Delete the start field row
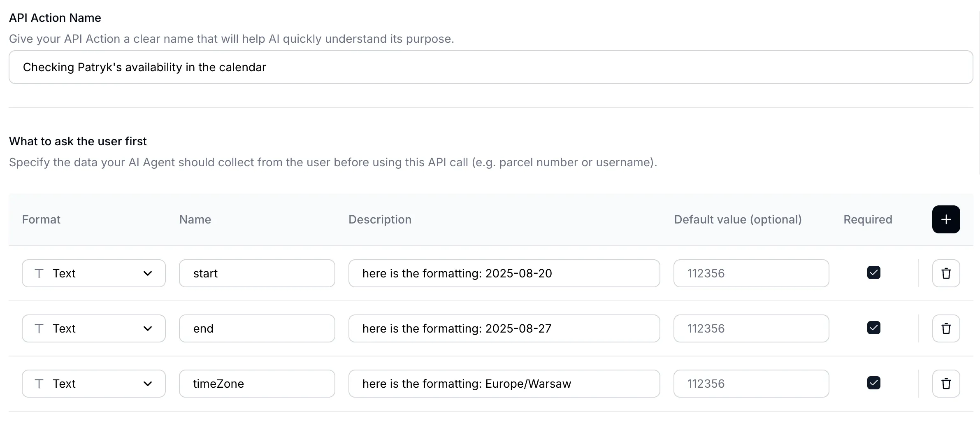 945,273
